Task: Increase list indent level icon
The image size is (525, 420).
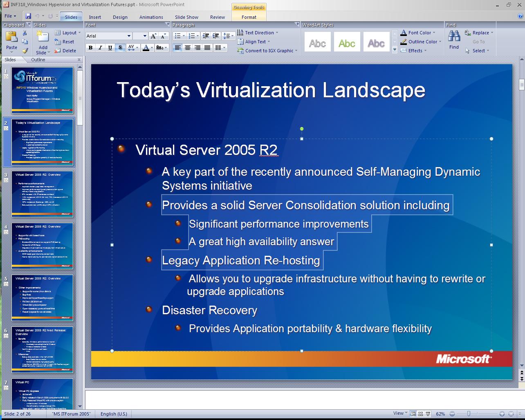Action: click(x=216, y=36)
